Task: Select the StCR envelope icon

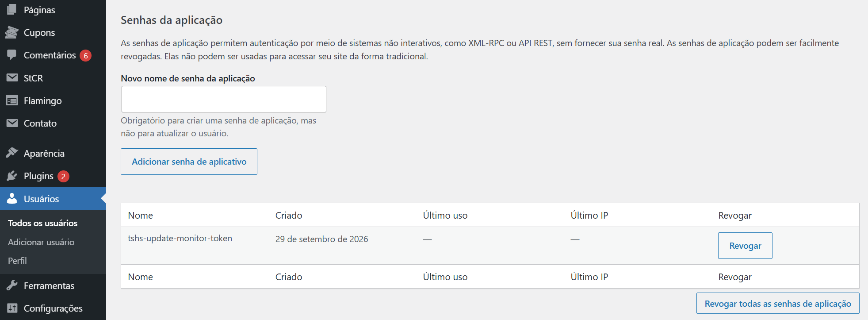Action: click(12, 78)
